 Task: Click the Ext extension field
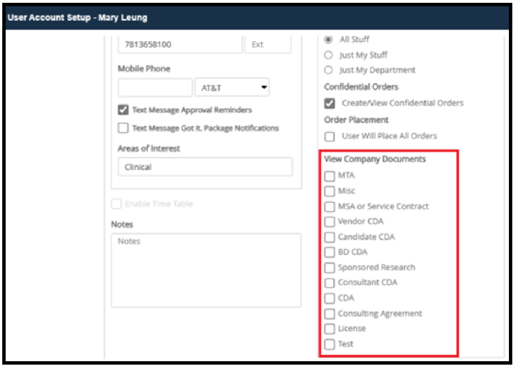(x=268, y=44)
